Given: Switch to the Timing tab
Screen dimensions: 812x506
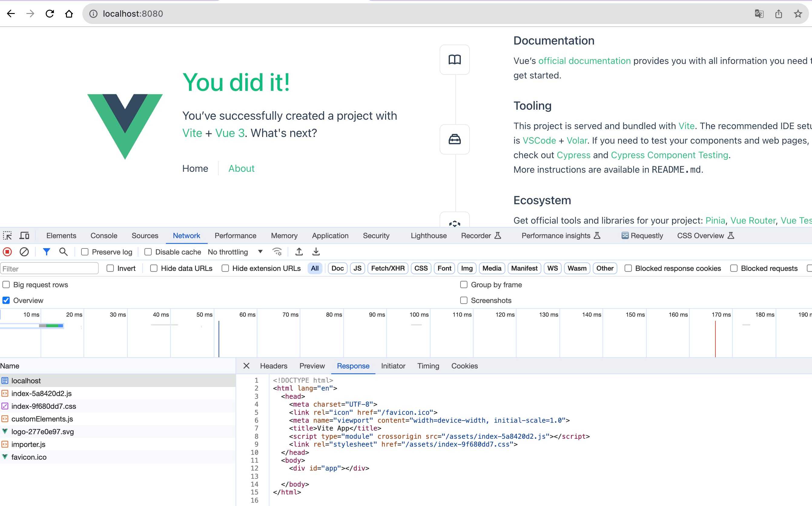Looking at the screenshot, I should click(x=428, y=366).
